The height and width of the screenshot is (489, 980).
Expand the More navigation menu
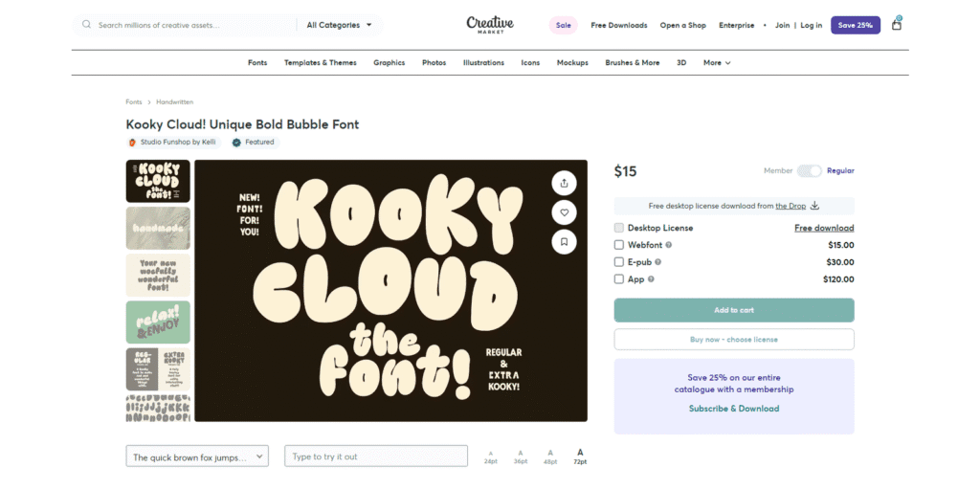(x=717, y=63)
